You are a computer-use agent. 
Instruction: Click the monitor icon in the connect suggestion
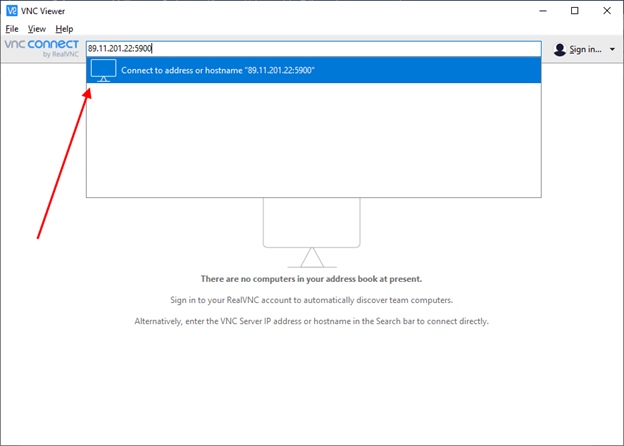click(103, 70)
